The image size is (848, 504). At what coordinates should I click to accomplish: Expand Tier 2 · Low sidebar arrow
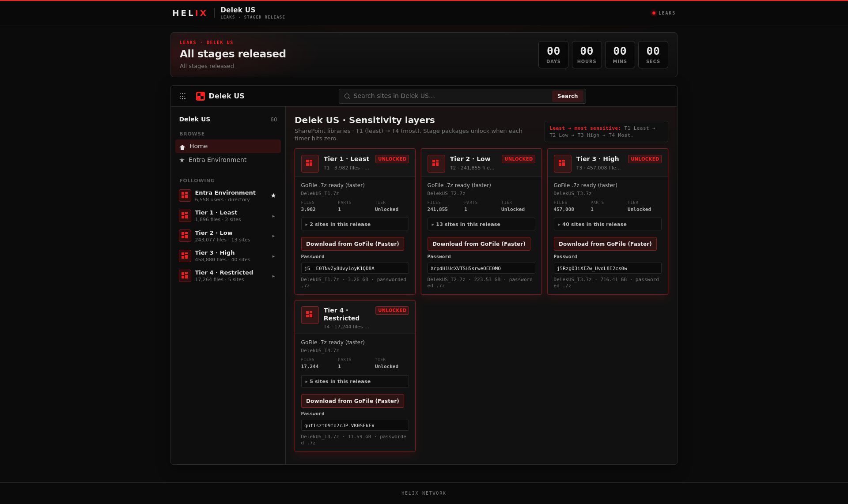pos(273,236)
